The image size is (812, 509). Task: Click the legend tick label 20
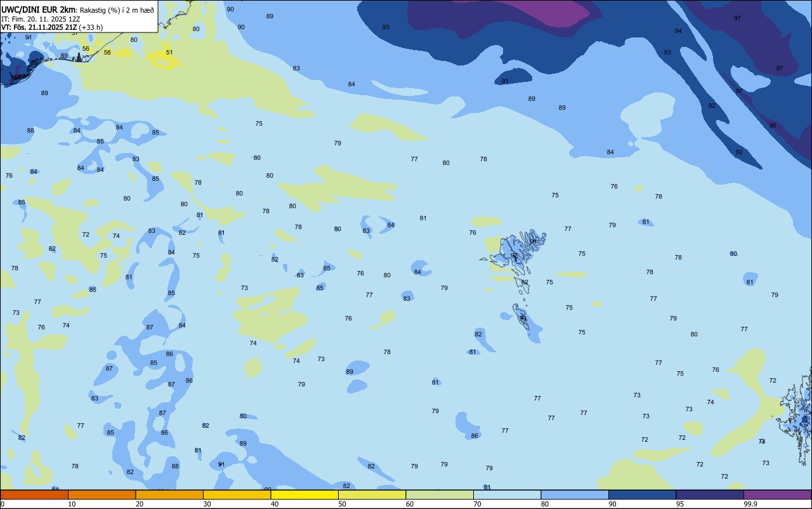pos(140,504)
